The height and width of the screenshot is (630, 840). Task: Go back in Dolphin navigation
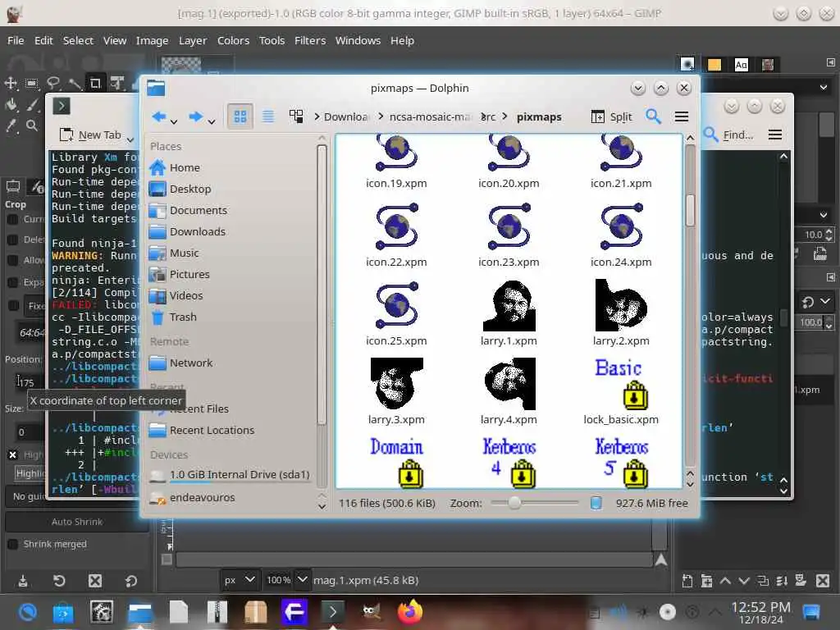click(159, 116)
